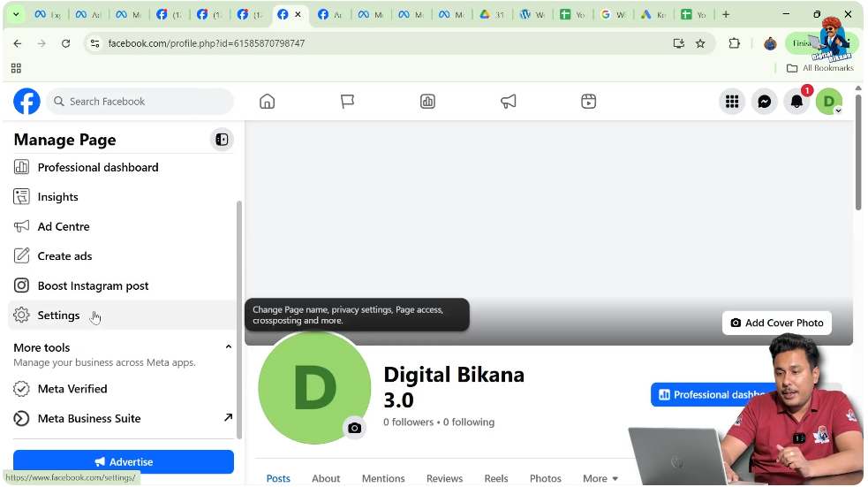Open the account profile avatar menu
This screenshot has height=487, width=868.
[x=828, y=102]
